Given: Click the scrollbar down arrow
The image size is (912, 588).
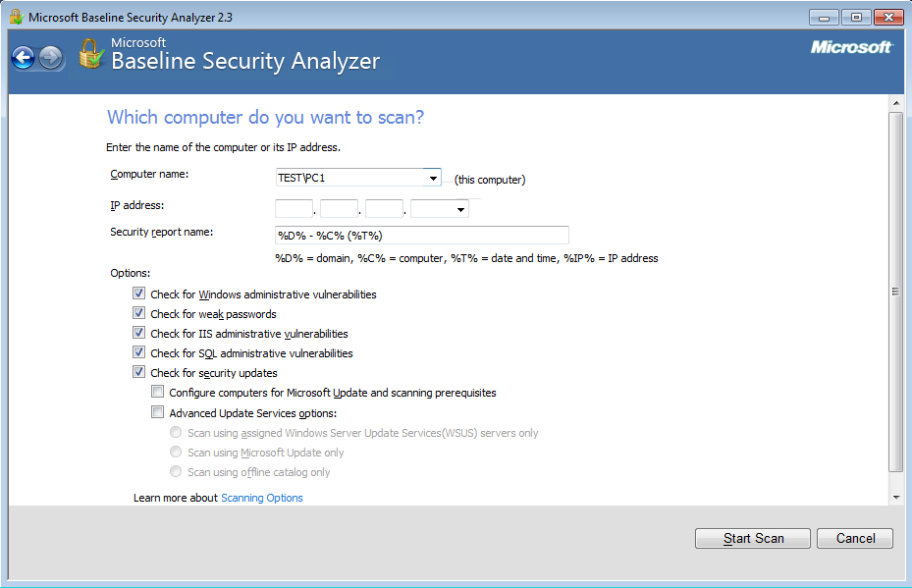Looking at the screenshot, I should pos(896,498).
